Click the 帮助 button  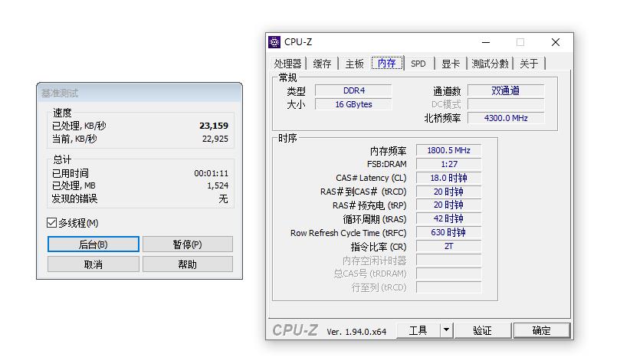pyautogui.click(x=188, y=264)
